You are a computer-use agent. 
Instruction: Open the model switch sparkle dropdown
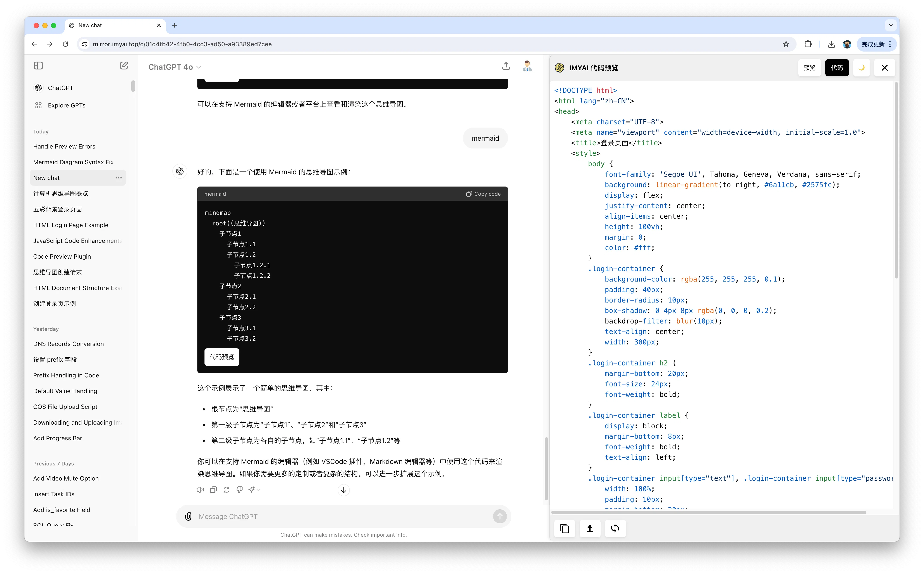[x=254, y=490]
